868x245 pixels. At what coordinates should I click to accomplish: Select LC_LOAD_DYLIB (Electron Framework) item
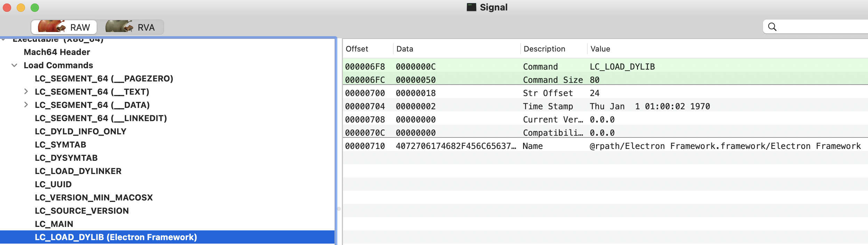point(115,237)
